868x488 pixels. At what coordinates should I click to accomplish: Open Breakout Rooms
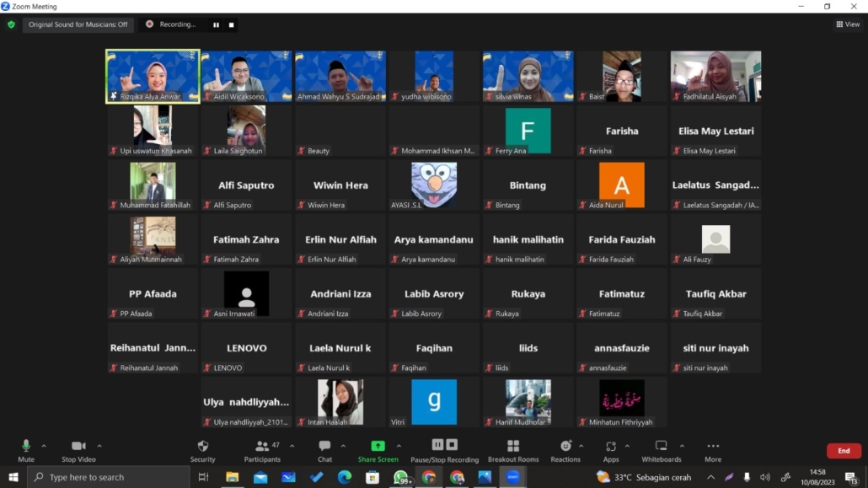pyautogui.click(x=512, y=450)
